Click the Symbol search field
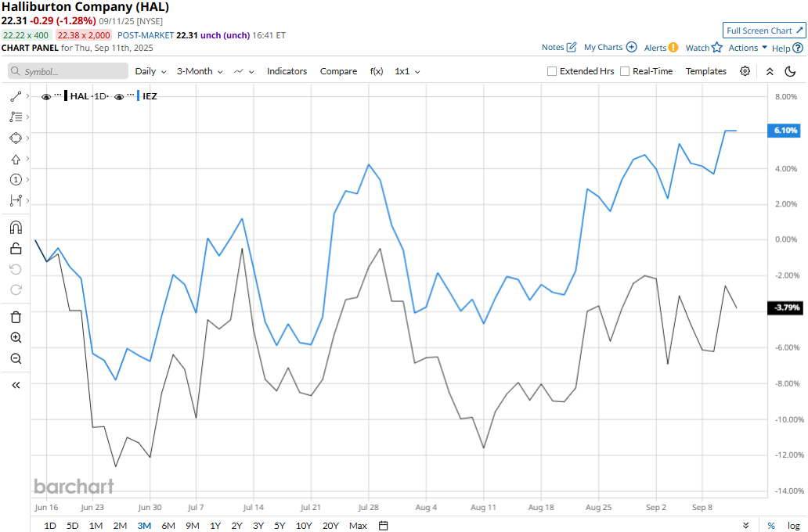The image size is (808, 532). pos(68,71)
